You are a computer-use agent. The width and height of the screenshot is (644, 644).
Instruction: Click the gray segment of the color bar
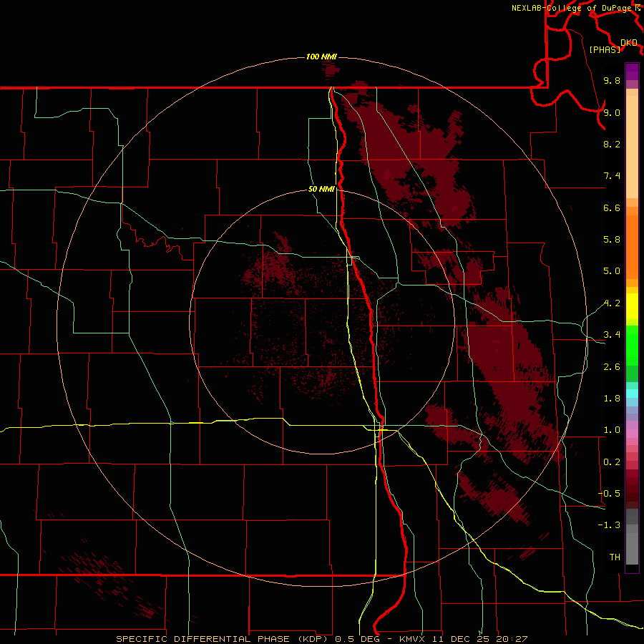632,537
